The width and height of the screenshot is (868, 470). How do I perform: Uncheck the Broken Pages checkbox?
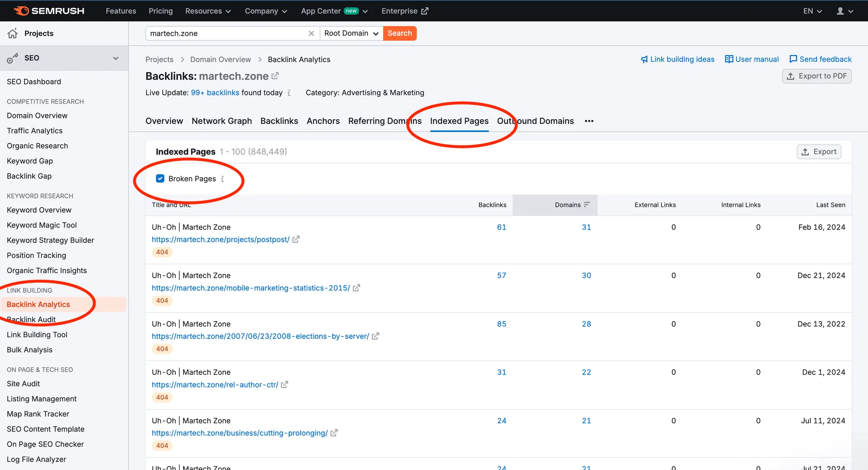(x=160, y=179)
